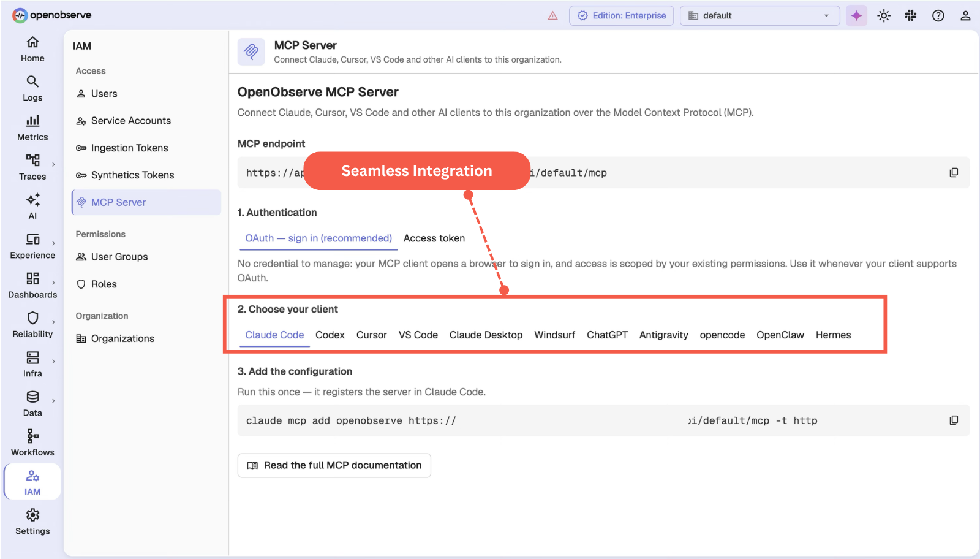Viewport: 980px width, 559px height.
Task: Switch to the Access token tab
Action: 434,238
